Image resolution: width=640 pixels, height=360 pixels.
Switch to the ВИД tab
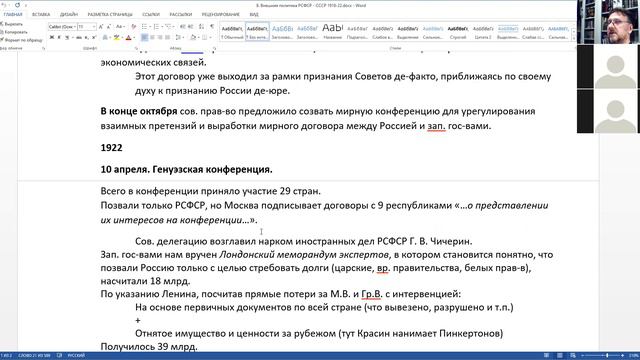254,14
